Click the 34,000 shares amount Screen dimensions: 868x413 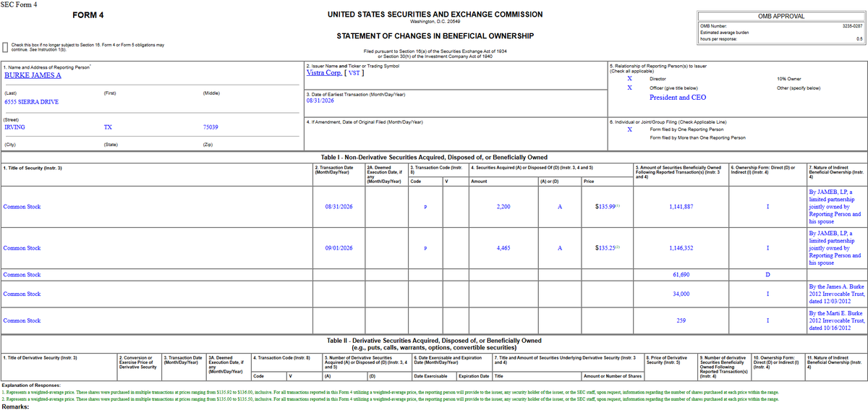(x=681, y=294)
